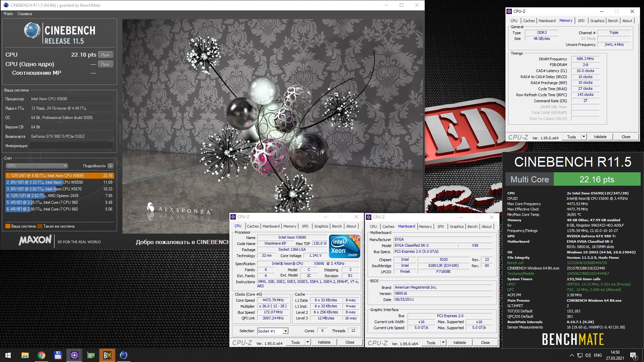This screenshot has height=362, width=644.
Task: Click Cinebench title bar app icon
Action: pos(6,5)
